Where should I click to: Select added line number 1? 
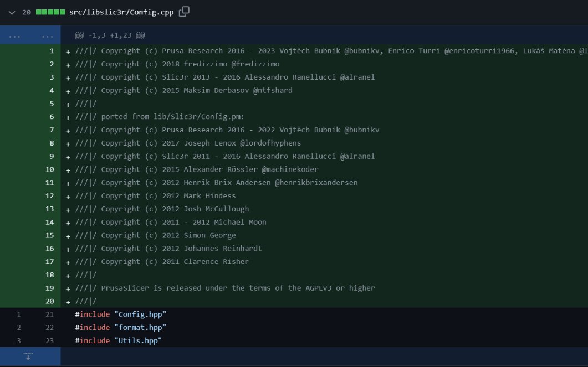pos(52,51)
